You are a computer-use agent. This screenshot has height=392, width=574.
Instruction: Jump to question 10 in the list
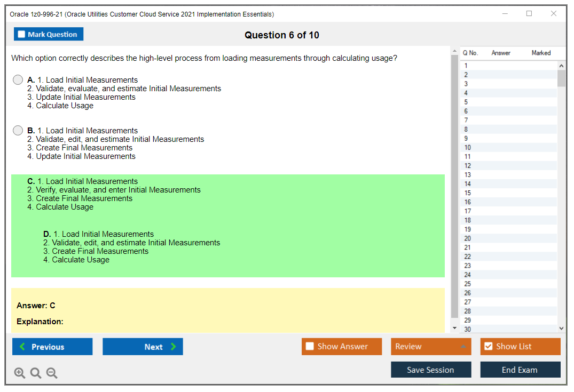tap(468, 148)
